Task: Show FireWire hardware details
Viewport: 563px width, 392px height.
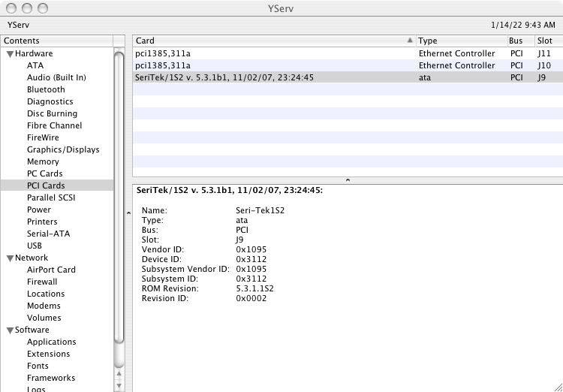Action: [x=43, y=137]
